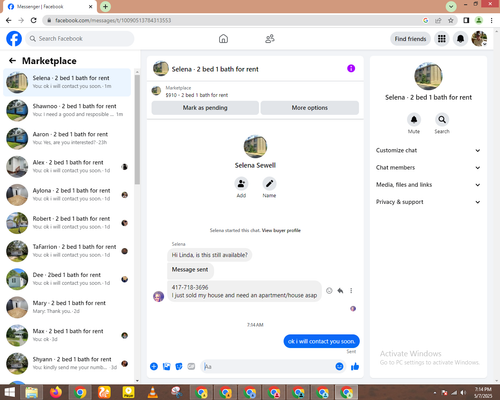Open Mary 2 bed 1 bath conversation
Image resolution: width=500 pixels, height=400 pixels.
tap(67, 307)
